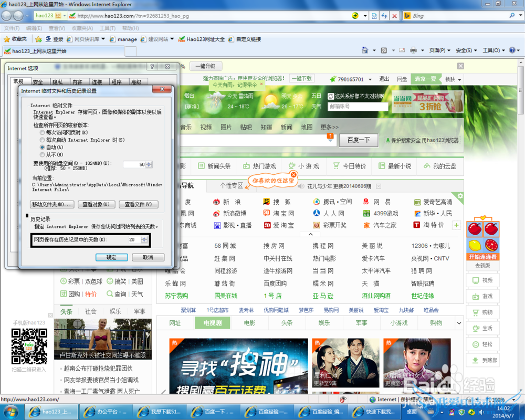Image resolution: width=525 pixels, height=420 pixels.
Task: Select the 自动(A) radio option
Action: (x=42, y=147)
